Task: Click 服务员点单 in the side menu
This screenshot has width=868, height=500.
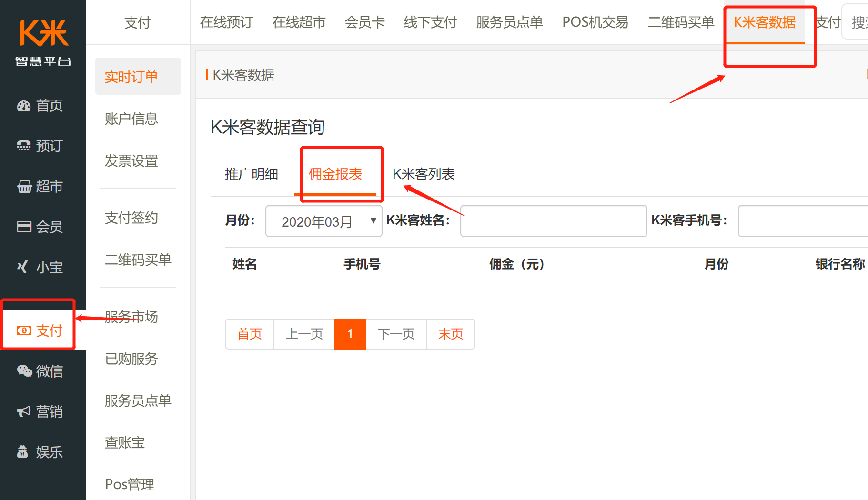Action: click(x=138, y=401)
